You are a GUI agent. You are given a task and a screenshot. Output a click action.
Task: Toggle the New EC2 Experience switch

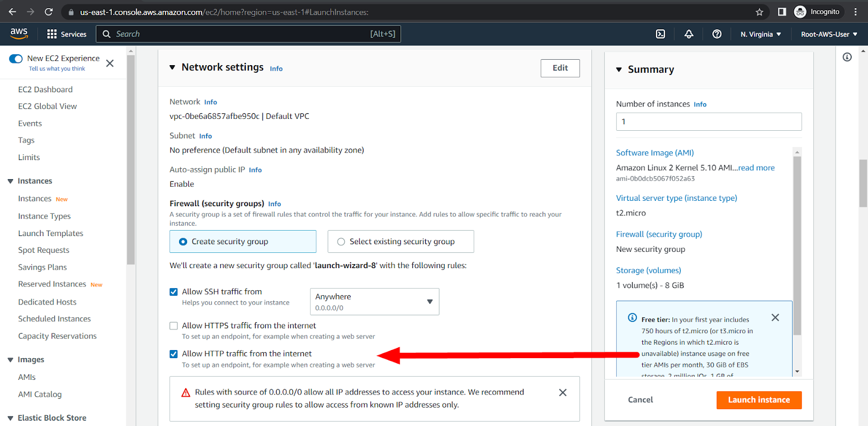16,59
